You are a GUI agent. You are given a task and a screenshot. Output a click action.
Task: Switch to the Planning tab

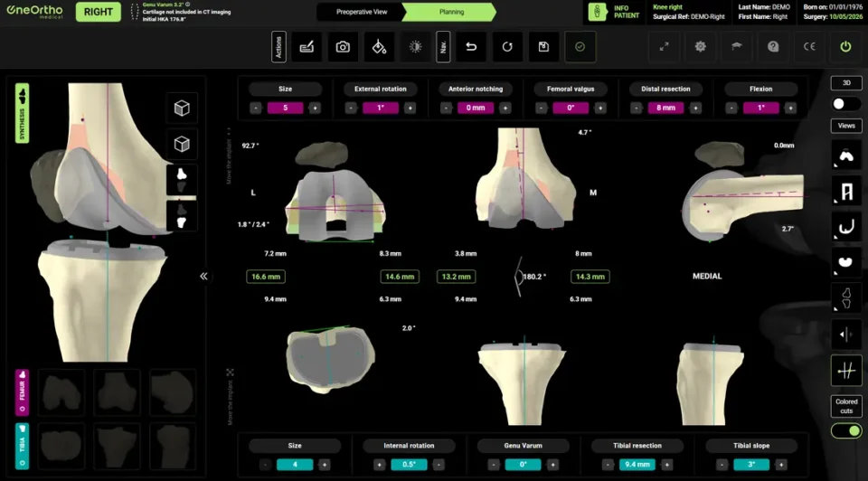451,12
